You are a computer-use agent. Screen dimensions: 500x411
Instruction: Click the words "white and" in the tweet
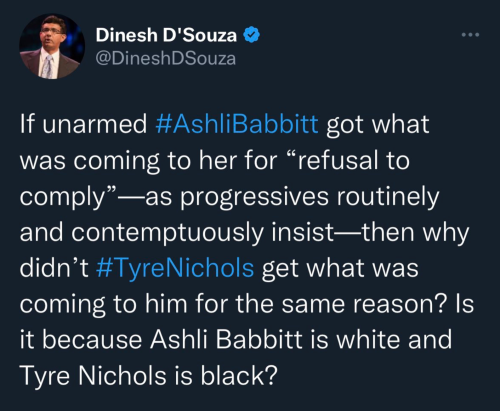(x=394, y=339)
